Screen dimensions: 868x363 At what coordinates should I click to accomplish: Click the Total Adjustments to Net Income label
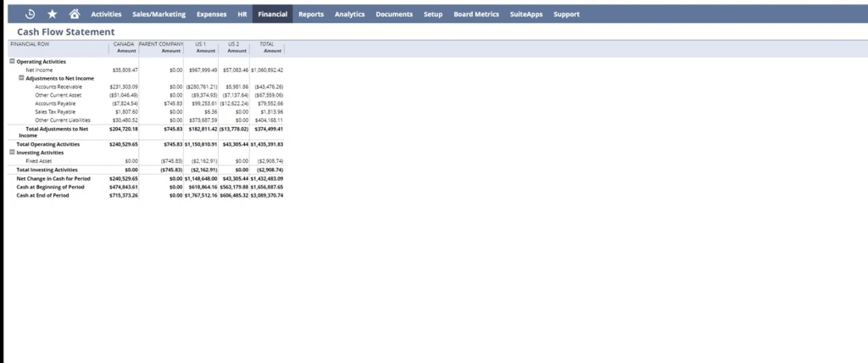pyautogui.click(x=53, y=132)
